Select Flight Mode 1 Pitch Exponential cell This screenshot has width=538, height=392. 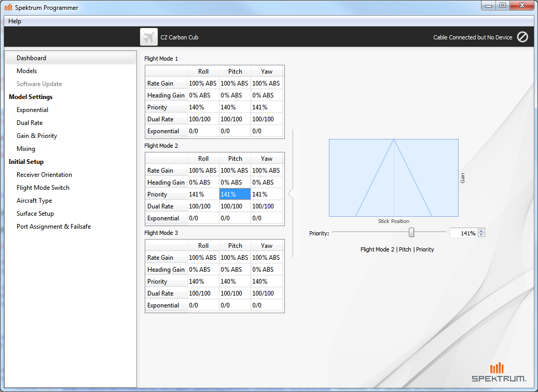[234, 131]
